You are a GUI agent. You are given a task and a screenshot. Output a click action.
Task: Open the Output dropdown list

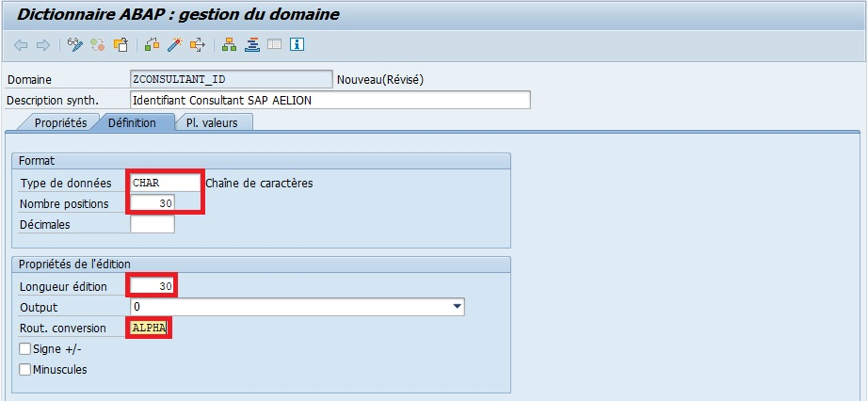(458, 307)
